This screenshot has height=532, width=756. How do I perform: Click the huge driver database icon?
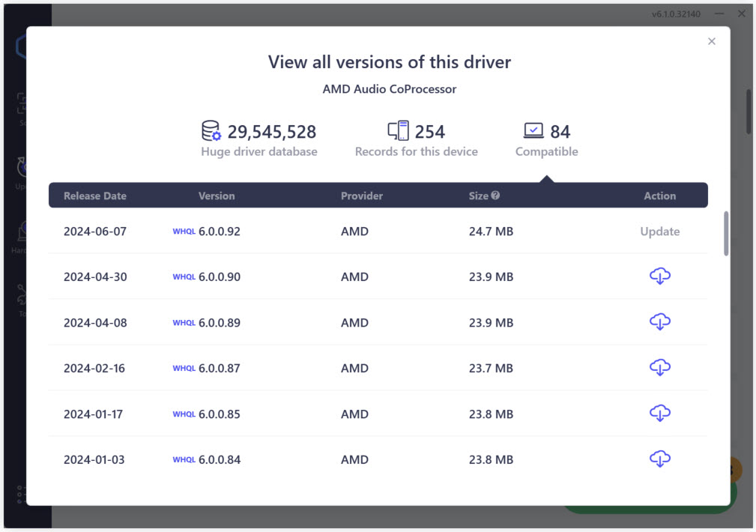tap(211, 131)
